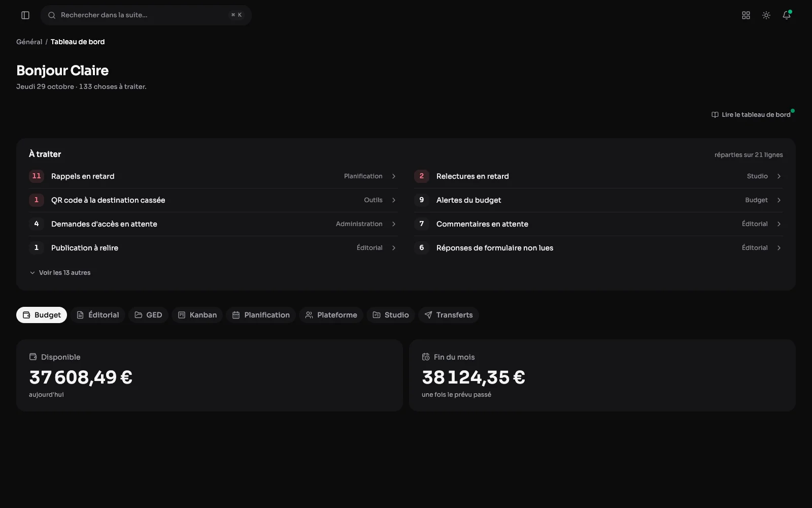Open 'Rappels en retard' item
This screenshot has width=812, height=508.
click(x=213, y=176)
